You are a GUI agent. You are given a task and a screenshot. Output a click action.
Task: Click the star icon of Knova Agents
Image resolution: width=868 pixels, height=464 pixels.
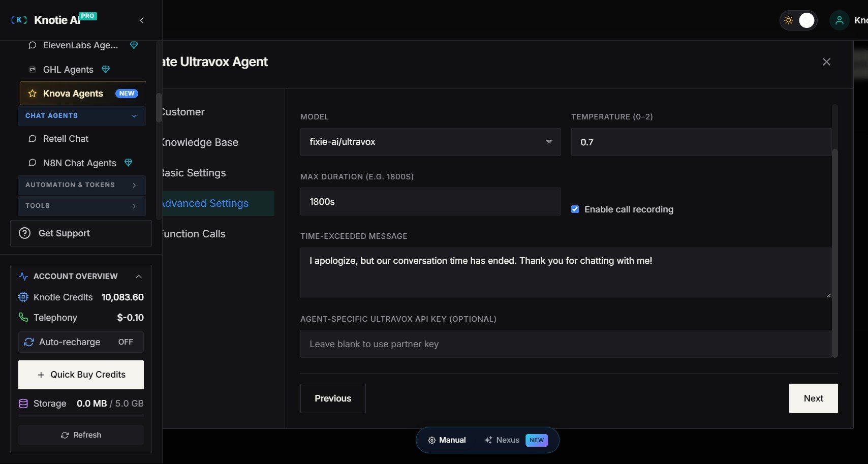pyautogui.click(x=33, y=94)
